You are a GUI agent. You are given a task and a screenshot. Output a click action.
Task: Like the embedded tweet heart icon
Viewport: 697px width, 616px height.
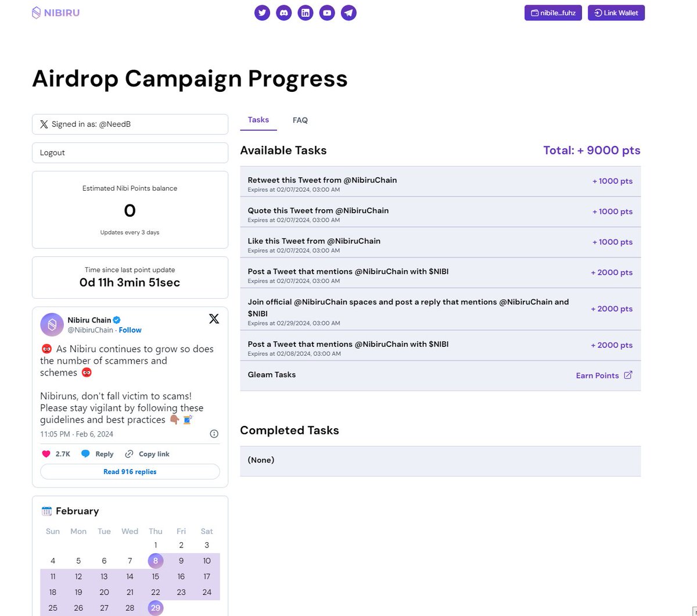pyautogui.click(x=46, y=454)
